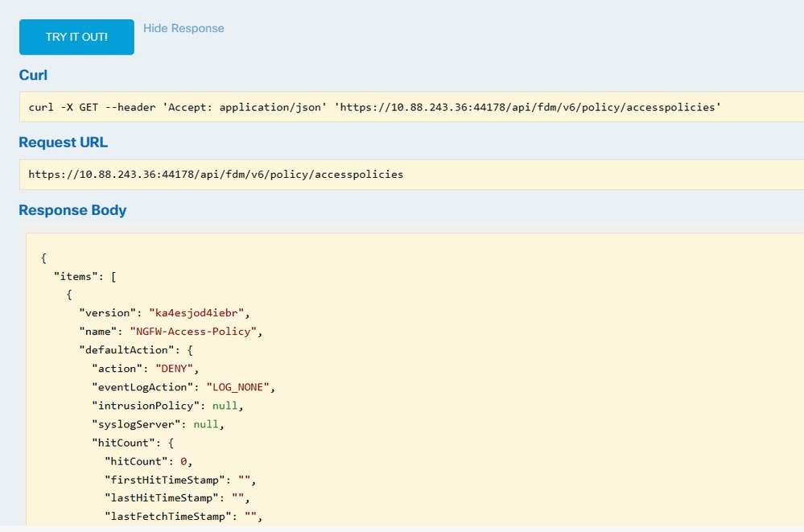The image size is (804, 532).
Task: Select the version value "ka4esjod4iebr"
Action: tap(196, 313)
